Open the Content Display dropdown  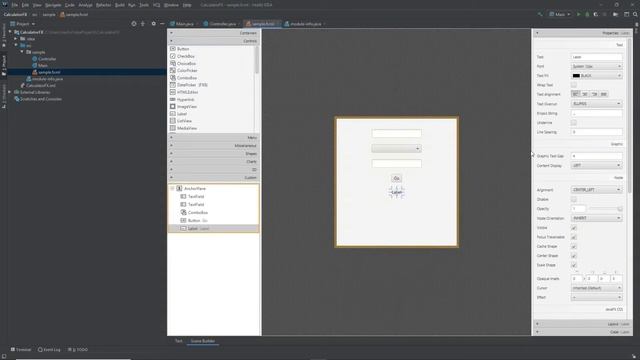(x=596, y=166)
